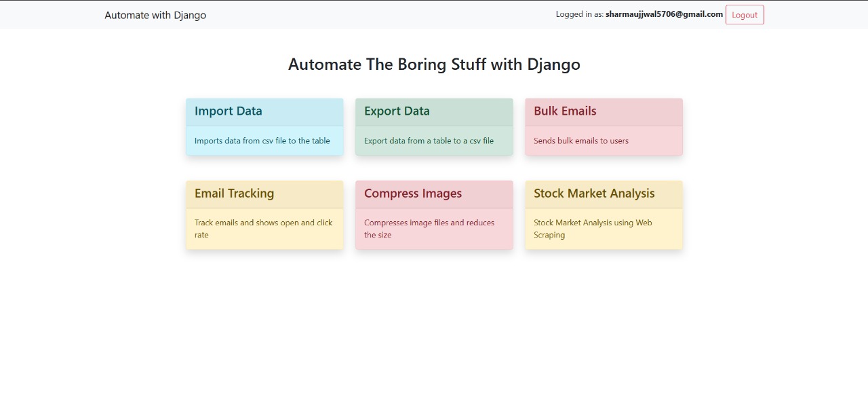Click the word "Django" in the main heading

pyautogui.click(x=553, y=64)
